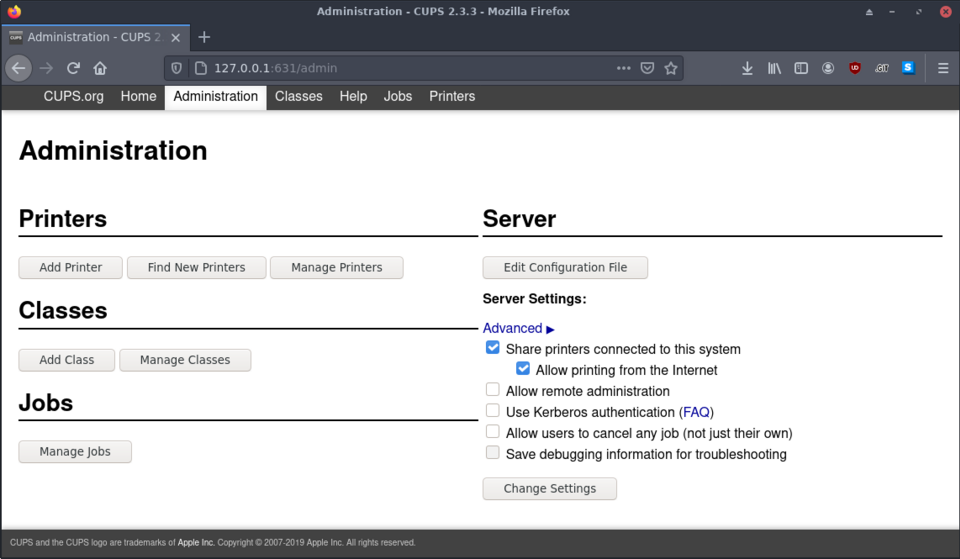This screenshot has width=960, height=559.
Task: Select Administration navigation tab
Action: tap(216, 96)
